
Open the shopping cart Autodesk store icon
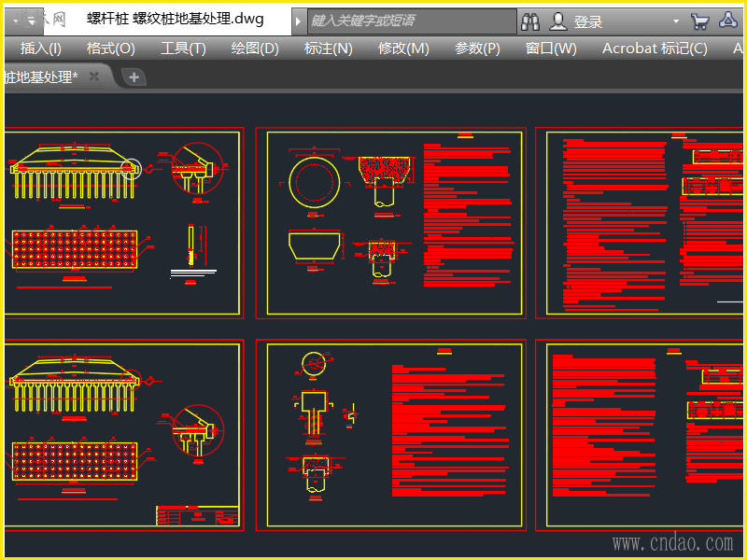click(699, 21)
